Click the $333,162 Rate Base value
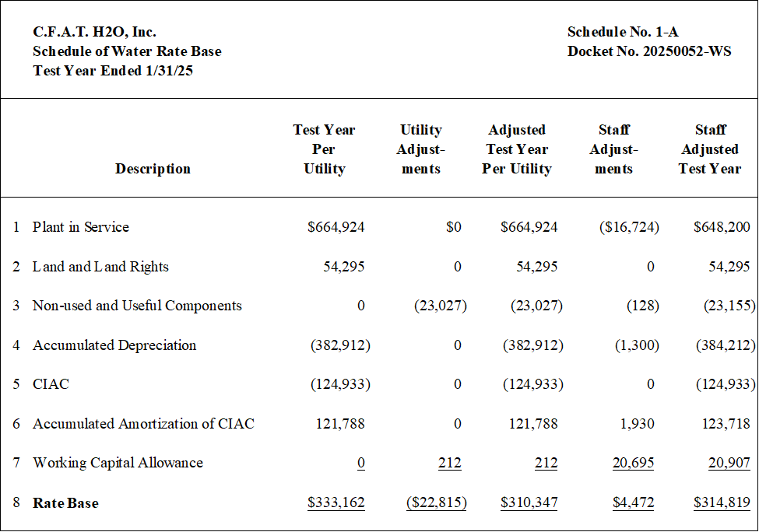Viewport: 759px width, 532px height. pos(336,502)
